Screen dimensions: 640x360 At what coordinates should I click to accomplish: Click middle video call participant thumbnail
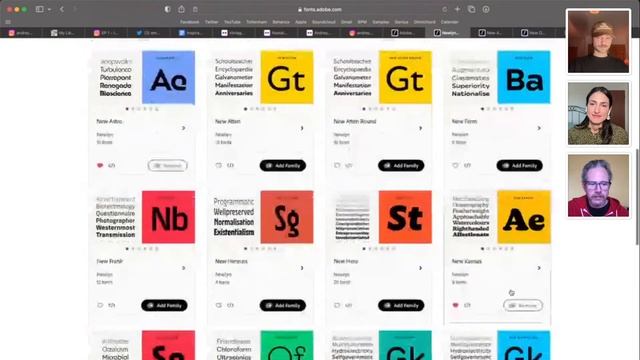coord(598,113)
